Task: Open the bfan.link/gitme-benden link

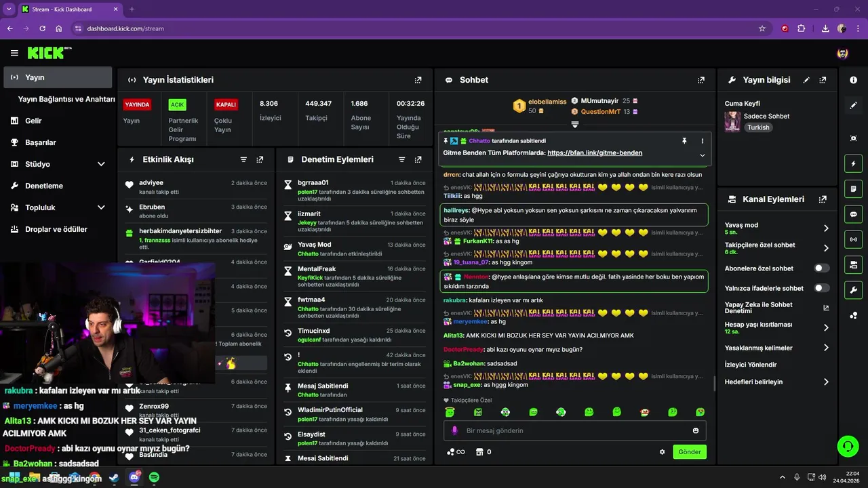Action: tap(595, 153)
